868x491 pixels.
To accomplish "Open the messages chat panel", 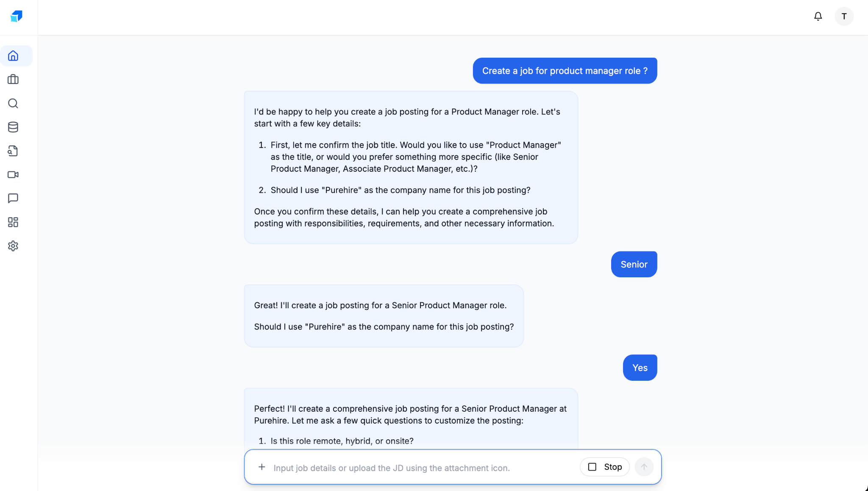I will pyautogui.click(x=13, y=198).
